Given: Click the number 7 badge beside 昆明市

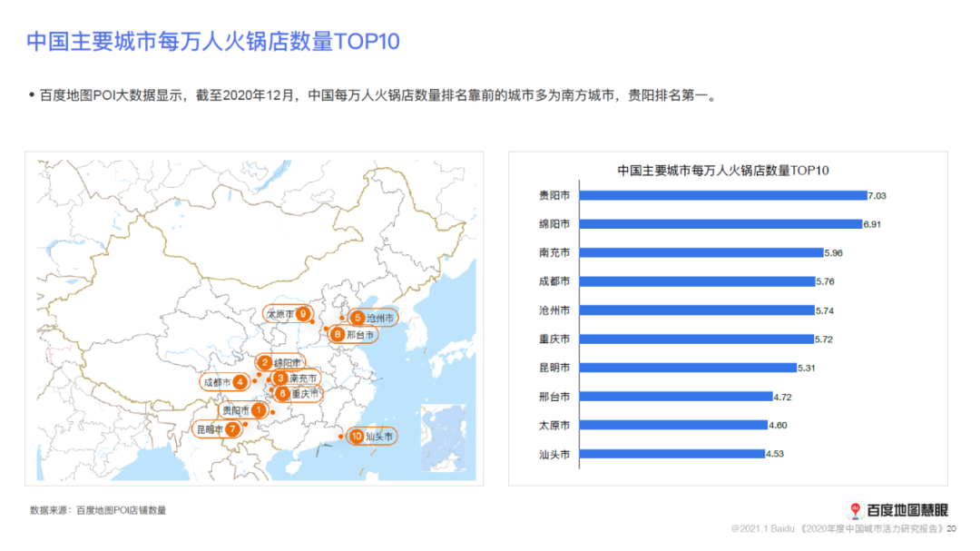Looking at the screenshot, I should click(x=232, y=428).
